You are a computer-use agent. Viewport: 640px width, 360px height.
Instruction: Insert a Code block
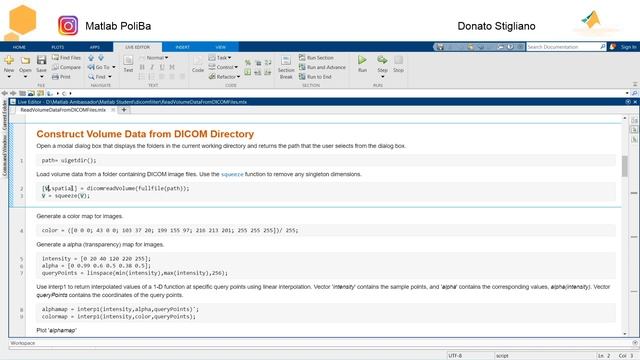198,64
